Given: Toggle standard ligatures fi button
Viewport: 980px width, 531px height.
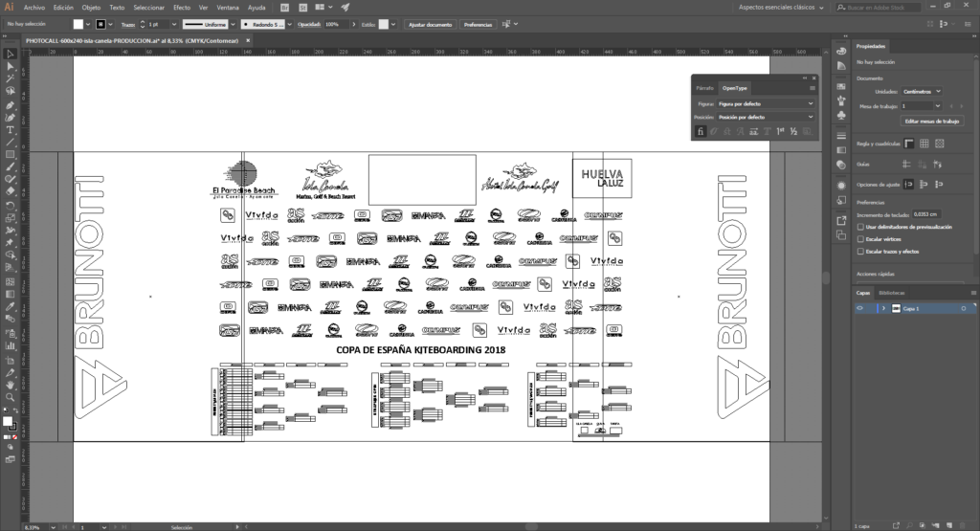Looking at the screenshot, I should tap(700, 131).
